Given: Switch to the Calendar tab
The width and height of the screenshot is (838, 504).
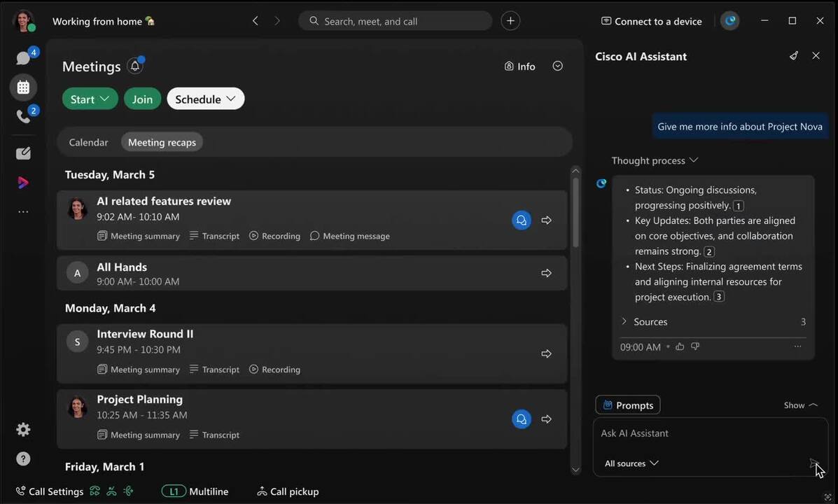Looking at the screenshot, I should click(x=88, y=142).
